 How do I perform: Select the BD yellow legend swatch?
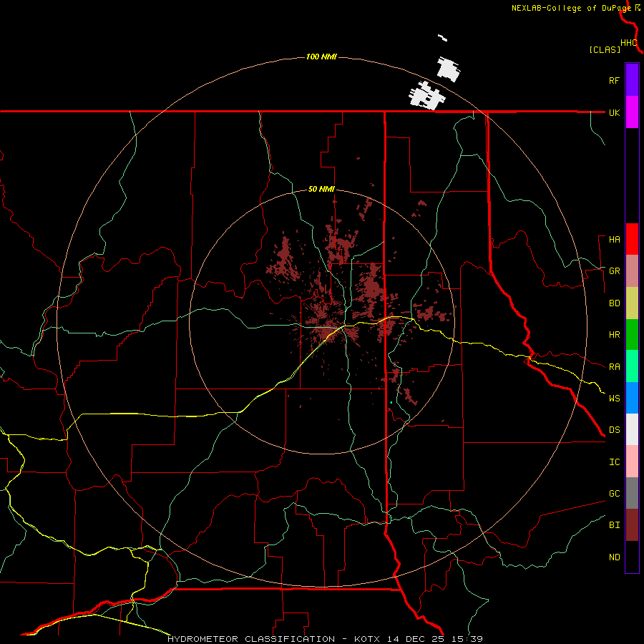click(632, 303)
